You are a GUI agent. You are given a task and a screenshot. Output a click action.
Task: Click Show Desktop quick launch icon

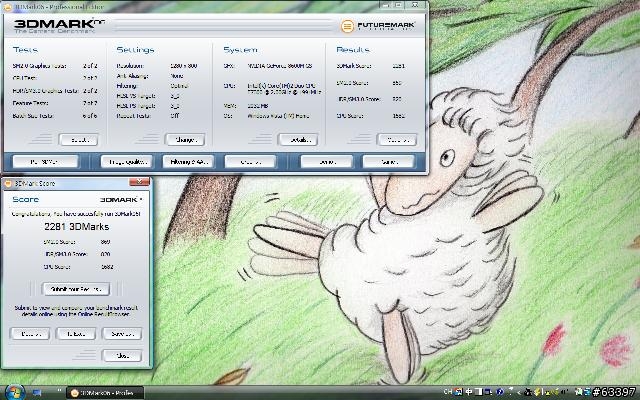click(x=37, y=393)
